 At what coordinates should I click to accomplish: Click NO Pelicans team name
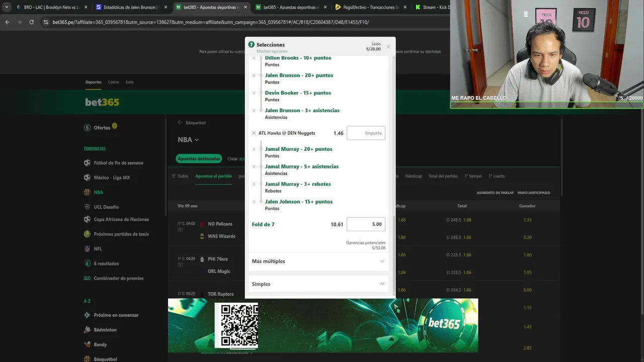(x=220, y=224)
